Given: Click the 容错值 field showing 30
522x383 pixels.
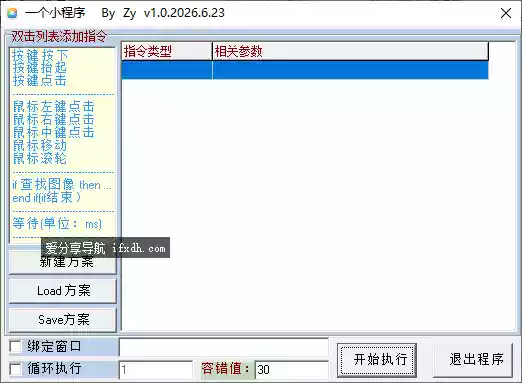Looking at the screenshot, I should 292,370.
